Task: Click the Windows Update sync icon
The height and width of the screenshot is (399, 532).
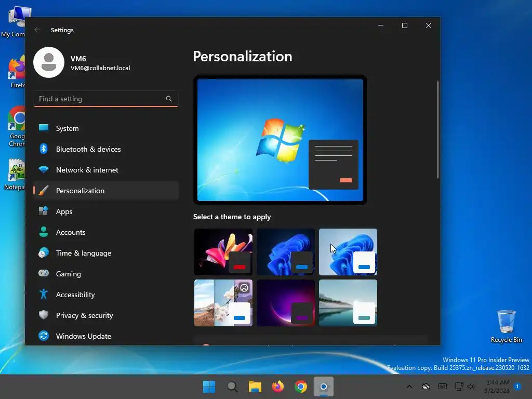Action: pyautogui.click(x=44, y=336)
